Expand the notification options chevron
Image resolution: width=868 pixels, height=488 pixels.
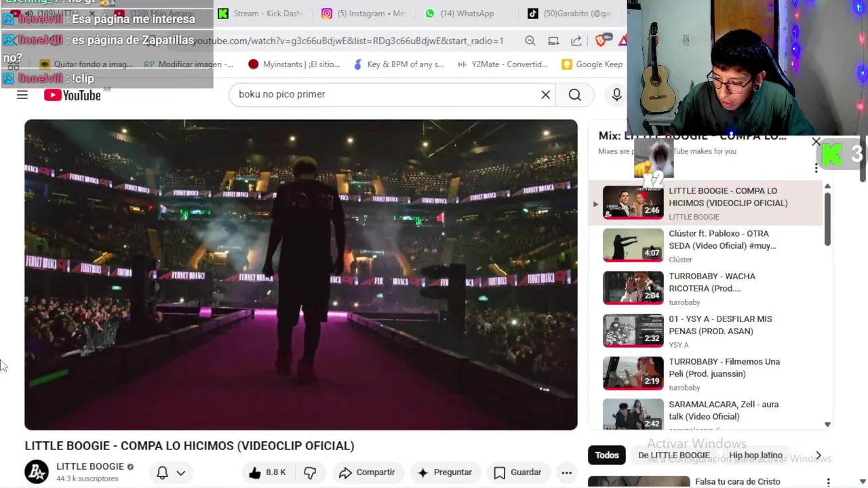[181, 472]
